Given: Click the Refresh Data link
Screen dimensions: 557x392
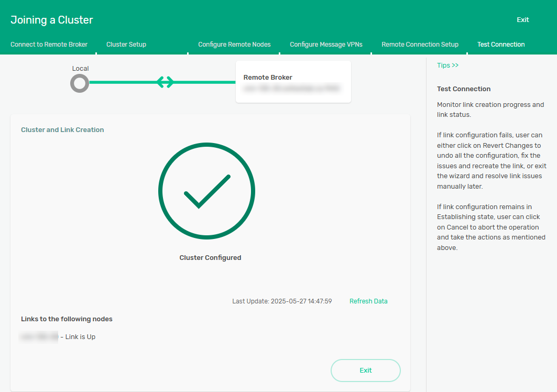Looking at the screenshot, I should [x=368, y=301].
